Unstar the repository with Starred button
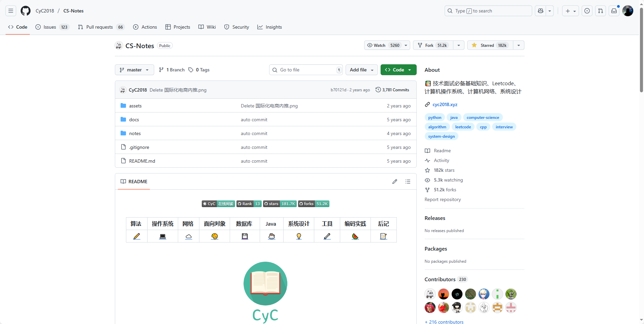This screenshot has width=644, height=324. coord(490,45)
